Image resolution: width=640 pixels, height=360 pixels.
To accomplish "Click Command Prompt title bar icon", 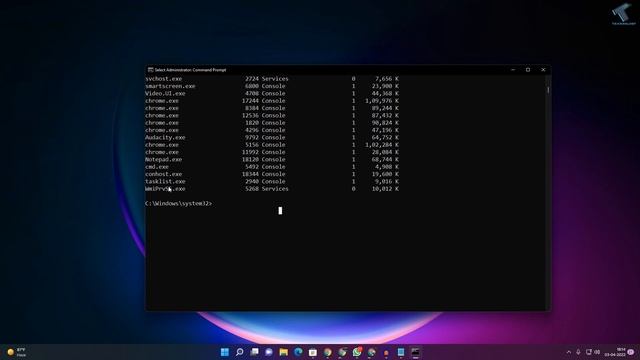I will (x=151, y=70).
